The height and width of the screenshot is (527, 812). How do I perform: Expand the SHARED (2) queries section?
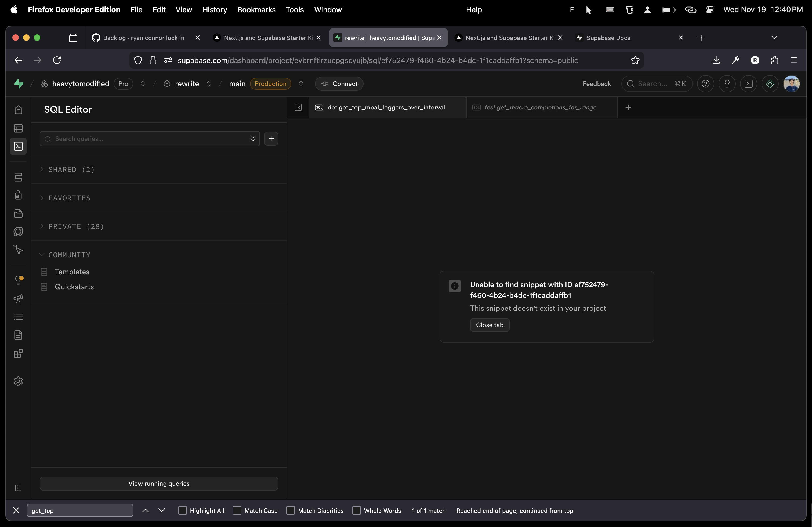tap(71, 169)
